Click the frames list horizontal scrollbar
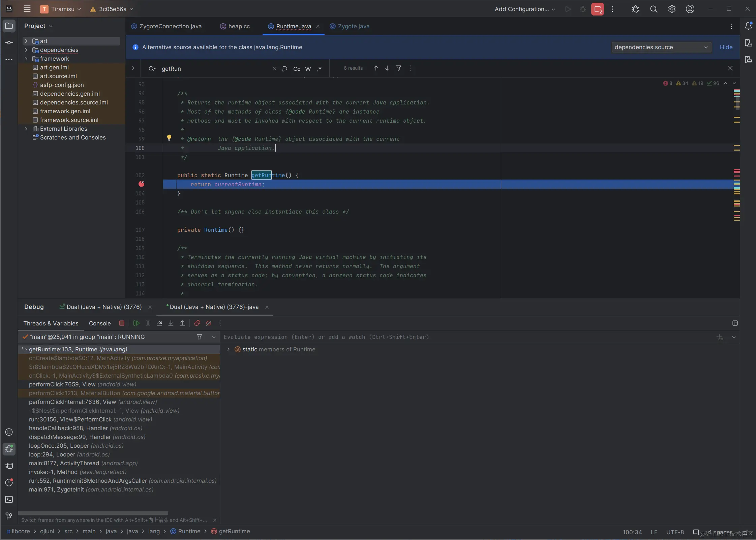 point(93,513)
